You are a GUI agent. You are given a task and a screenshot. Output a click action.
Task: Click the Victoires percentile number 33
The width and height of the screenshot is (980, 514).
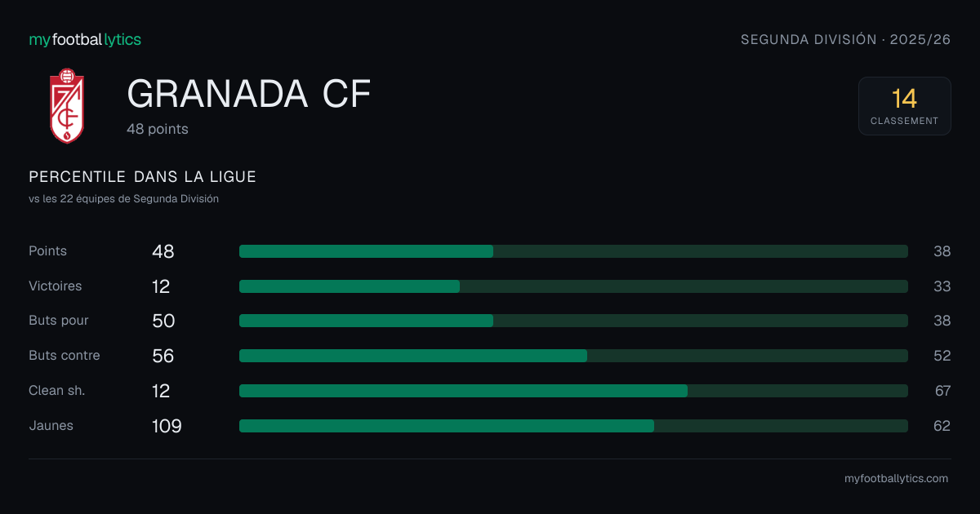942,286
